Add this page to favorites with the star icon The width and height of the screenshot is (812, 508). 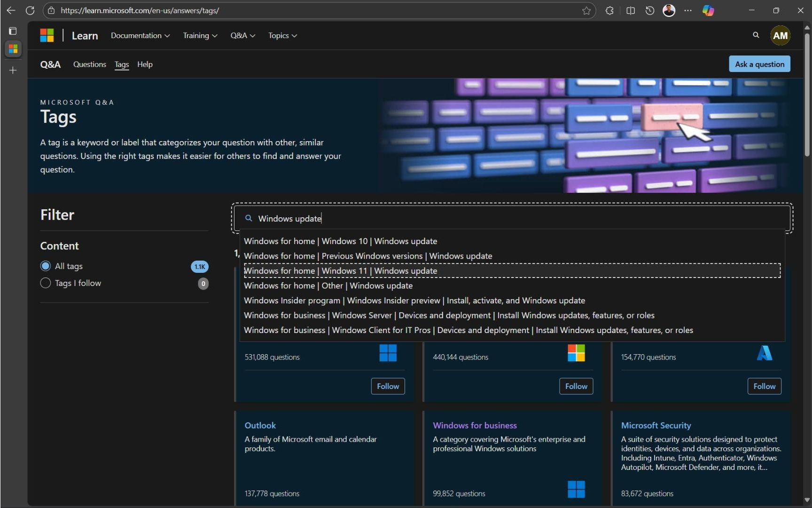(x=586, y=10)
